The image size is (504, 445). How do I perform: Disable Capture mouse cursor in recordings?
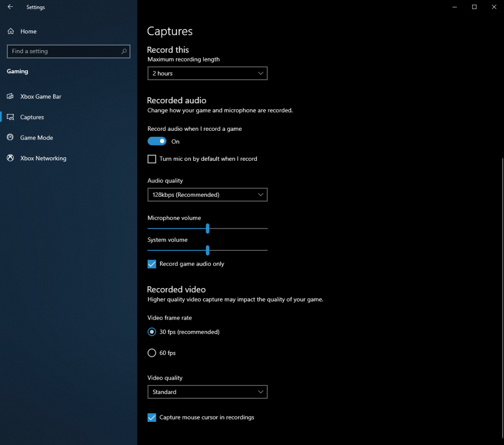coord(152,417)
